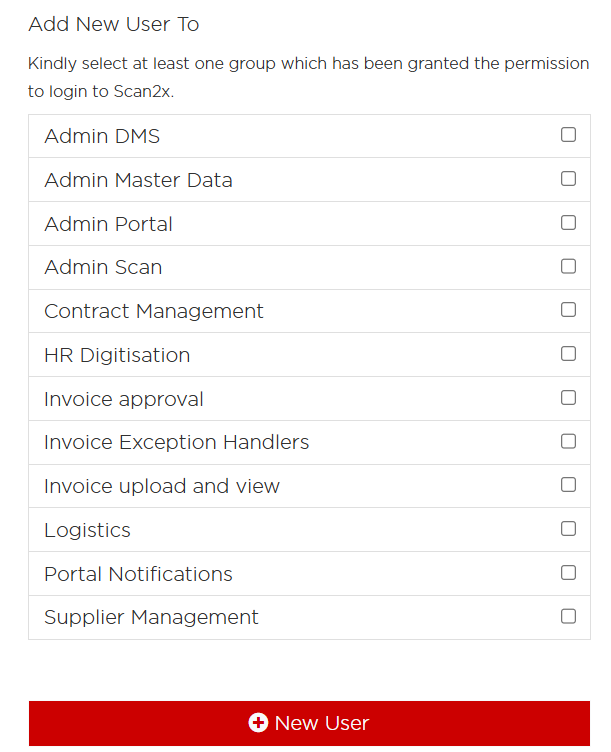
Task: Check the Admin Portal group box
Action: (568, 223)
